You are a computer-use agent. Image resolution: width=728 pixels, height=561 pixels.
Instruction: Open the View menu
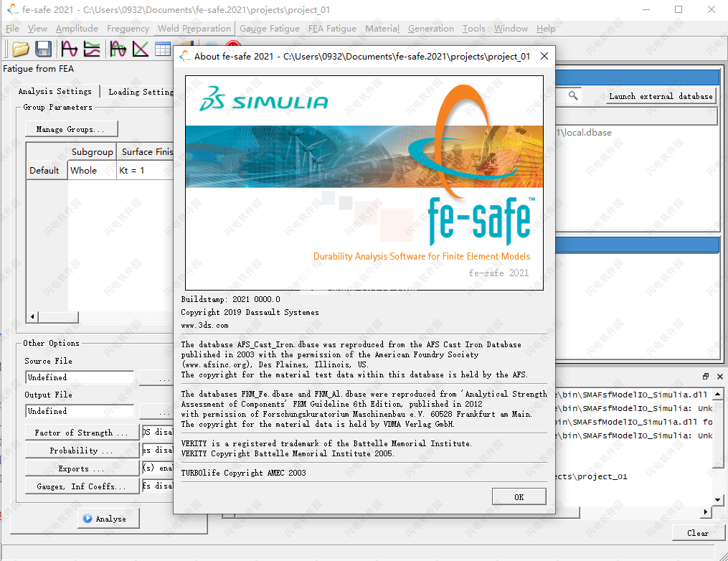click(37, 28)
